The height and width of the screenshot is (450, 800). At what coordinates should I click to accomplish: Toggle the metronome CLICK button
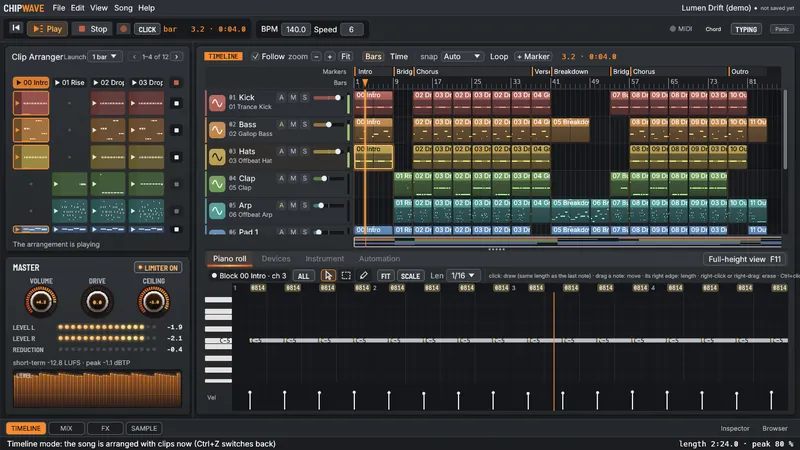(147, 29)
